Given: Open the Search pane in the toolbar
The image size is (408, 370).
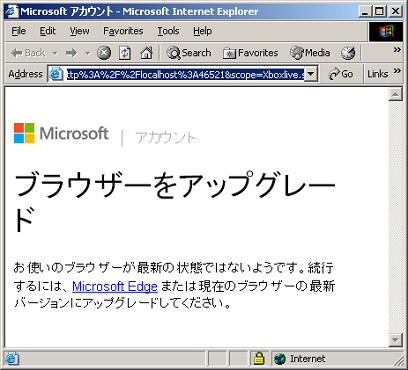Looking at the screenshot, I should [x=189, y=53].
